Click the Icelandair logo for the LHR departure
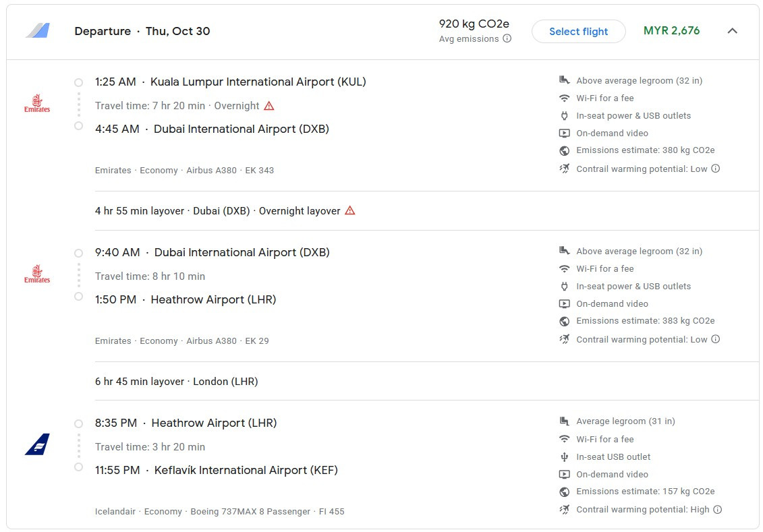 [37, 444]
